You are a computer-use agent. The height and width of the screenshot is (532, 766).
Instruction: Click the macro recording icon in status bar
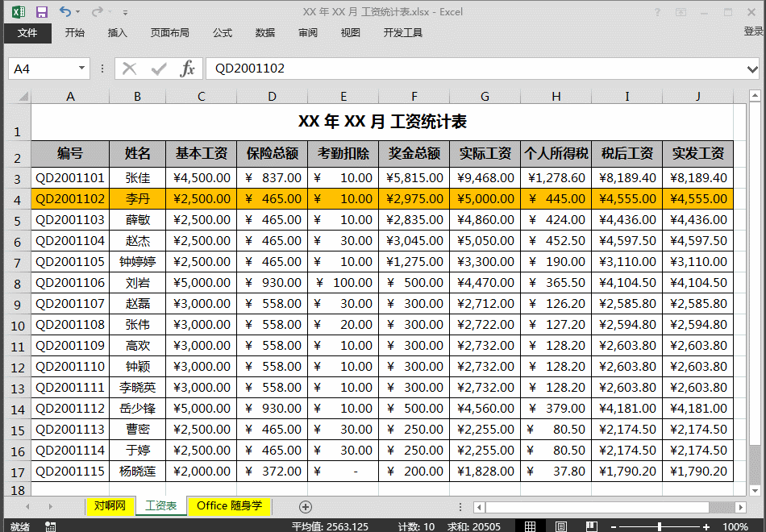[50, 526]
